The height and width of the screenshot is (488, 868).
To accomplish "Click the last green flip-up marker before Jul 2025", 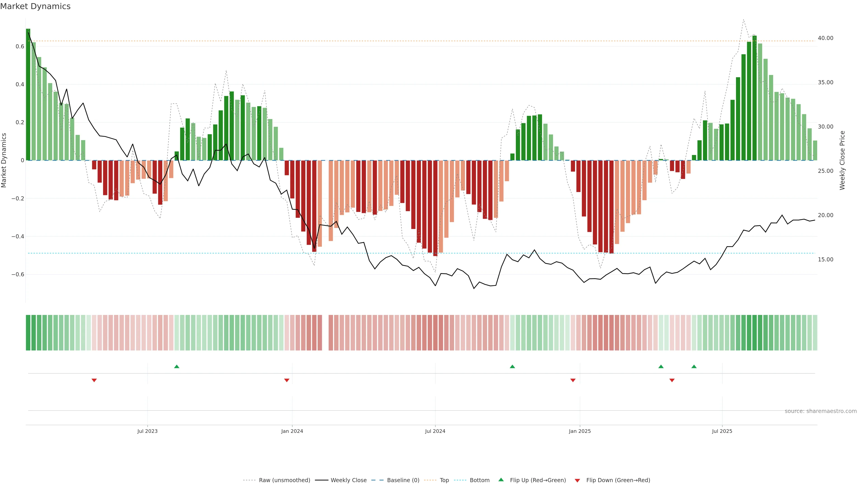I will pos(694,366).
